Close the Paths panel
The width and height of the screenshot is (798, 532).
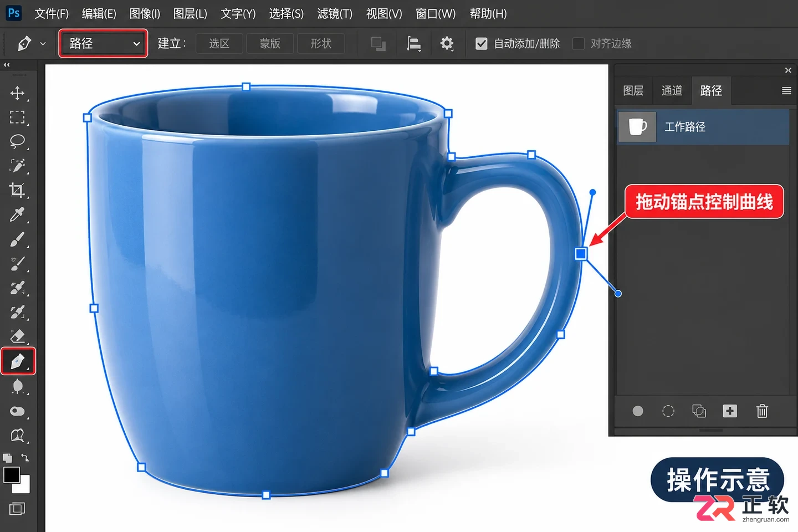788,70
